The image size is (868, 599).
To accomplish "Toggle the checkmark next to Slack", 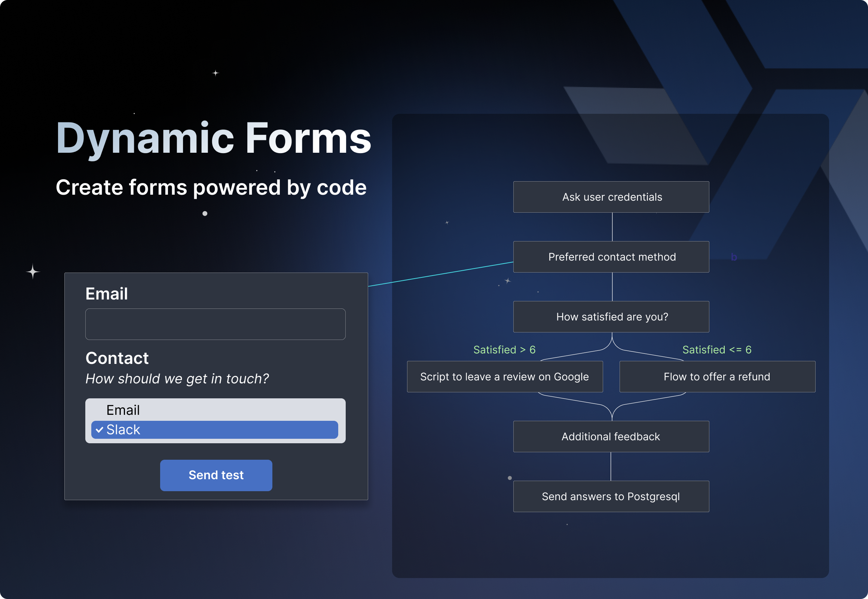I will 100,429.
